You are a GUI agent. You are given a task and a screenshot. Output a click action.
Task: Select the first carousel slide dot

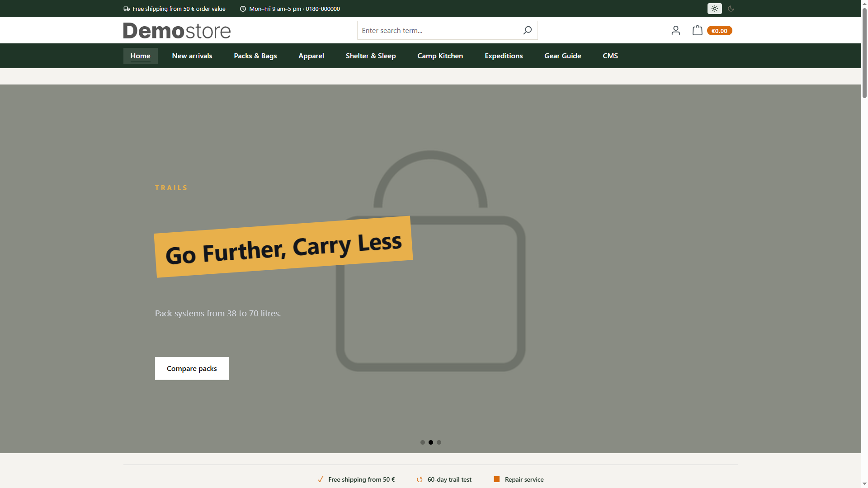point(422,442)
